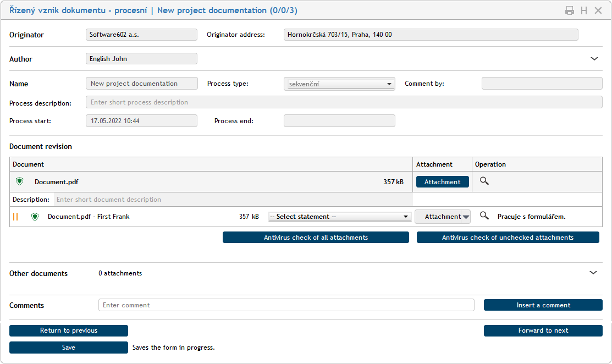The width and height of the screenshot is (612, 364).
Task: Click the green shield on First Frank row
Action: (x=35, y=217)
